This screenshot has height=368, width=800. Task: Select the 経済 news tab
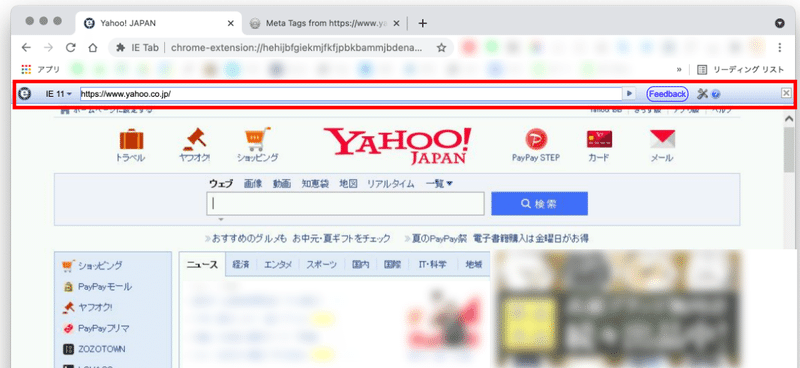pos(240,264)
